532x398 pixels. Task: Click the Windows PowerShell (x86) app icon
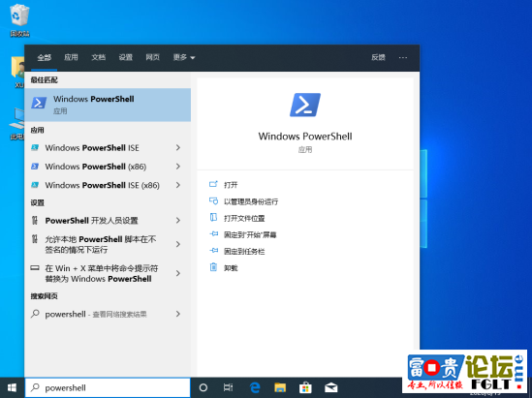coord(35,167)
